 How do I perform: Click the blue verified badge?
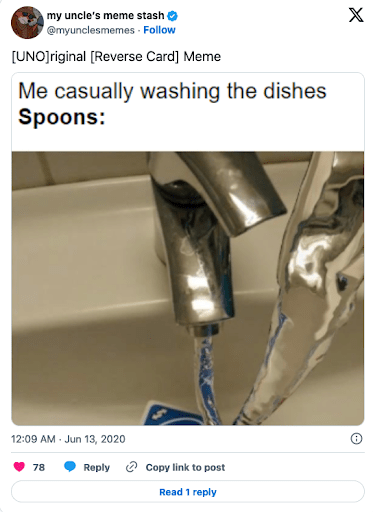tap(172, 15)
